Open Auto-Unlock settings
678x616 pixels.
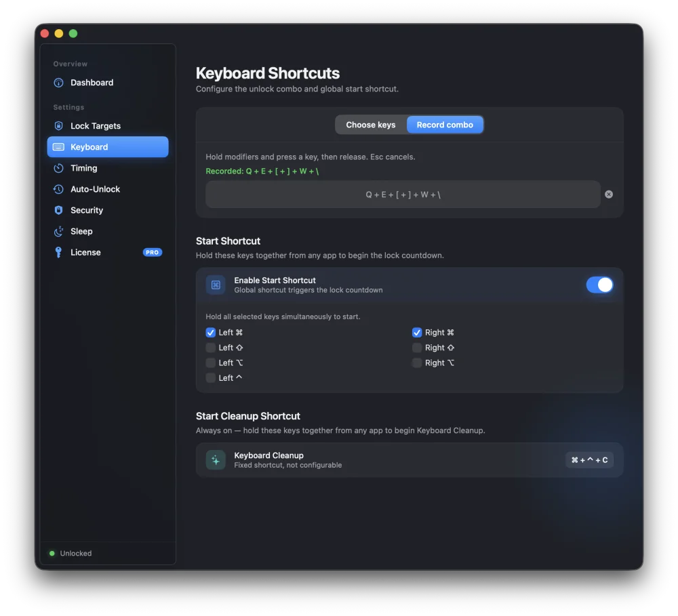(108, 189)
